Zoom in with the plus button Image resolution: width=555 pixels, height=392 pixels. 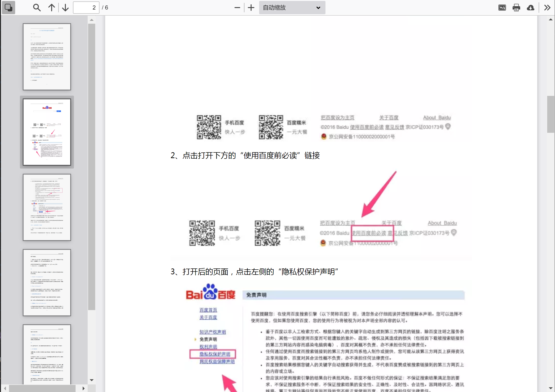251,8
